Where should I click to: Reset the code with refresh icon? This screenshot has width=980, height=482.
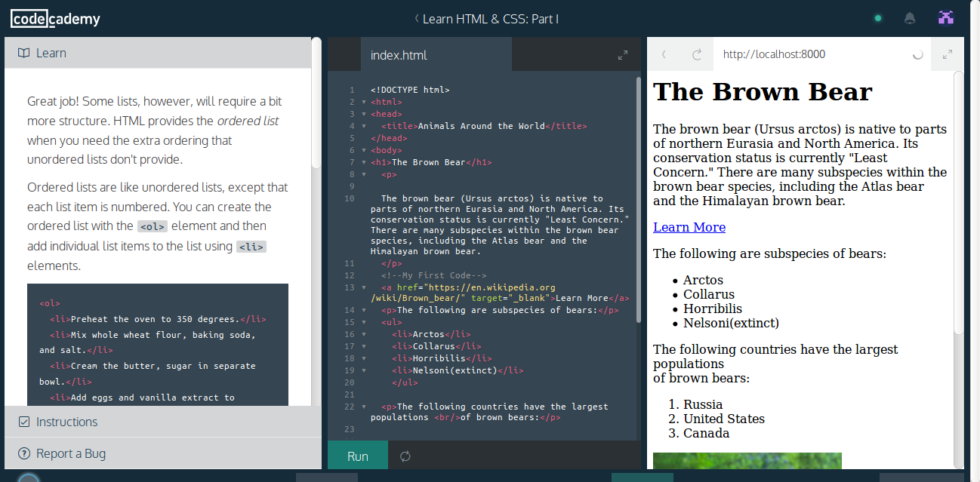(x=405, y=456)
